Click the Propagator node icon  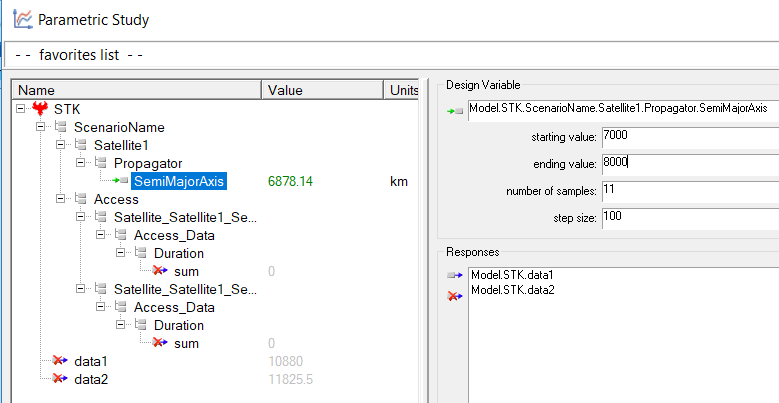point(101,163)
